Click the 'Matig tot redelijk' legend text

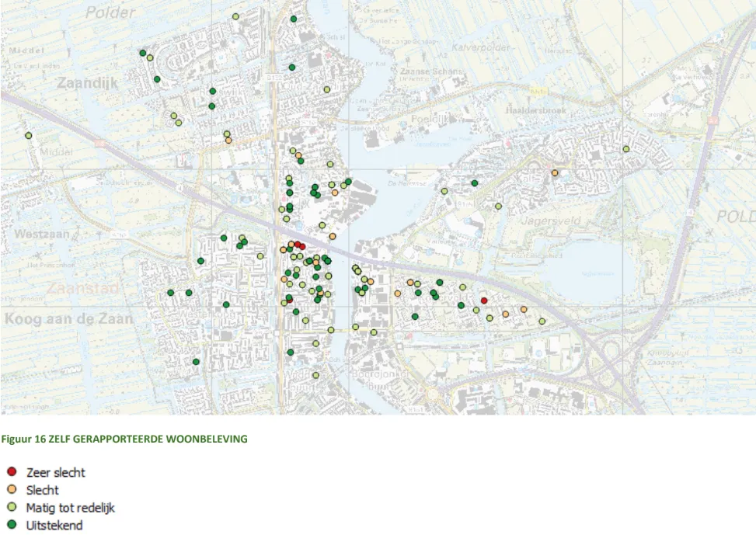[71, 508]
